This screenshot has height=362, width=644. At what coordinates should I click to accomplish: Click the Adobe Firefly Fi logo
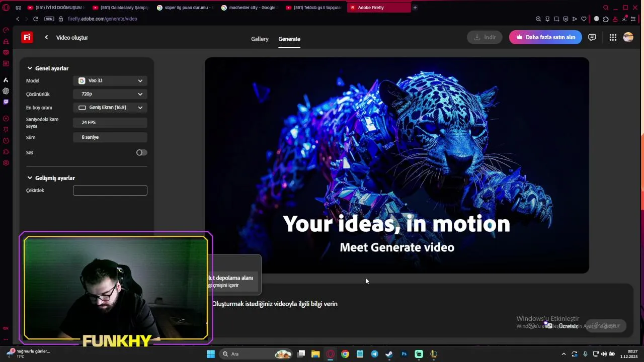click(27, 37)
